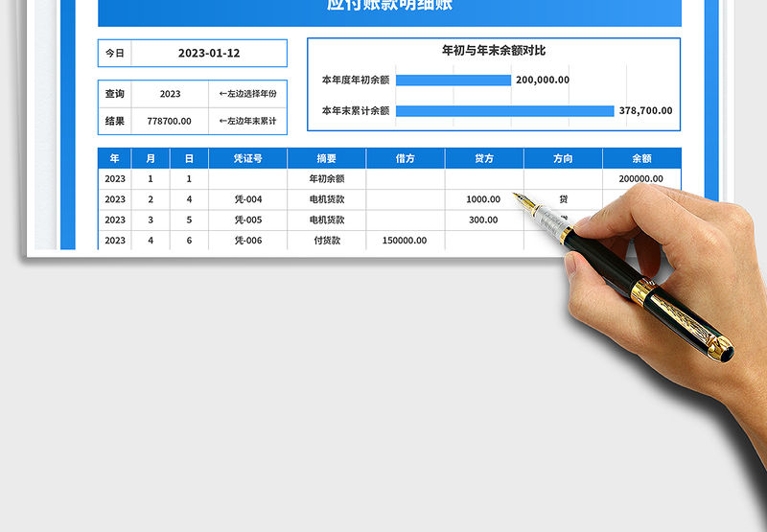767x532 pixels.
Task: Select the debit amount 150000.00 cell
Action: pyautogui.click(x=405, y=241)
